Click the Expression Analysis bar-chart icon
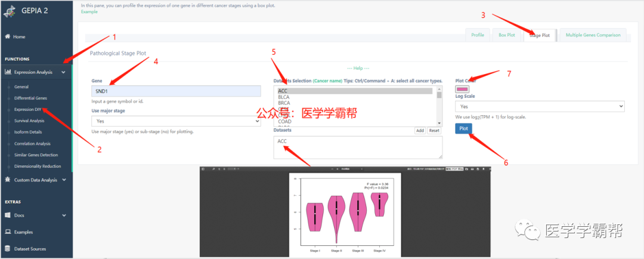The height and width of the screenshot is (259, 644). [8, 72]
